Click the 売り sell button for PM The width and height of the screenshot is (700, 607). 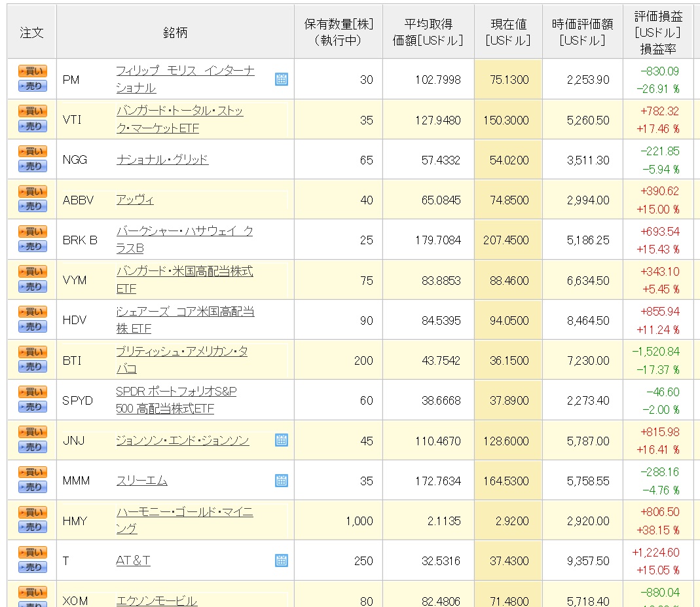click(32, 86)
